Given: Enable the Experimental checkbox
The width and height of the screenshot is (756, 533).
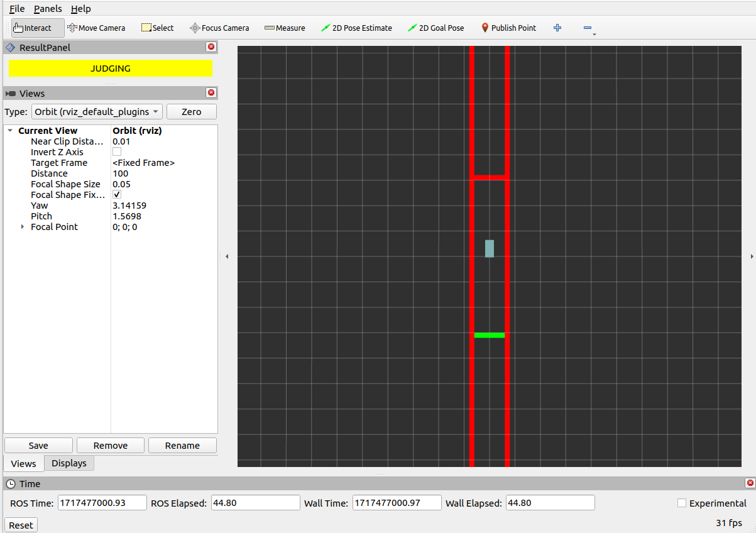Looking at the screenshot, I should pos(682,503).
